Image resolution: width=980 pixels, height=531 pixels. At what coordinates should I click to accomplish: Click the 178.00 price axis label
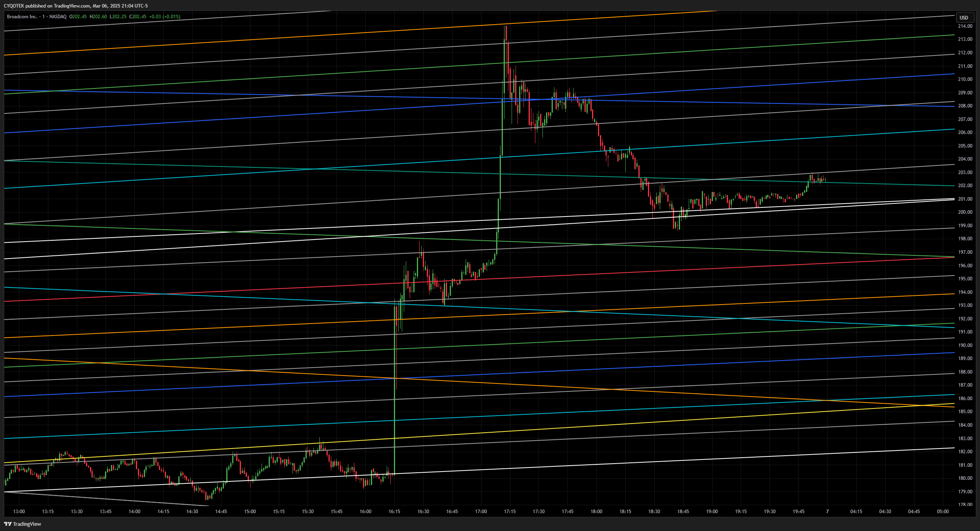tap(965, 504)
